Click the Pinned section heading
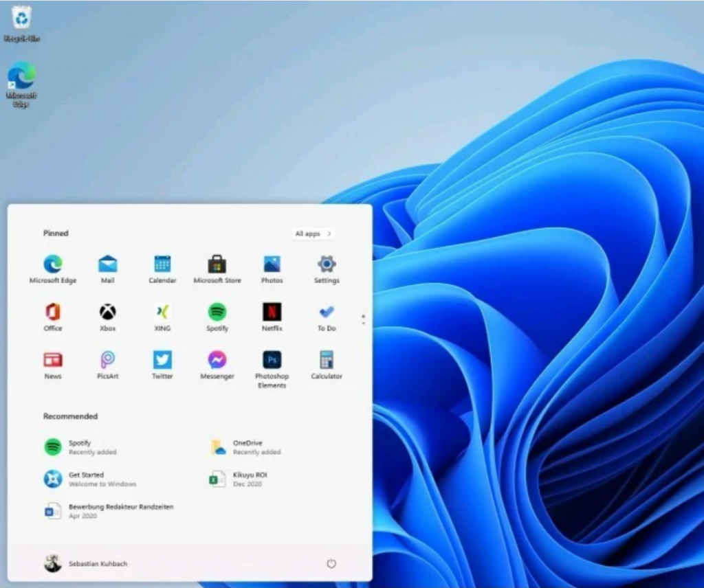 click(56, 234)
